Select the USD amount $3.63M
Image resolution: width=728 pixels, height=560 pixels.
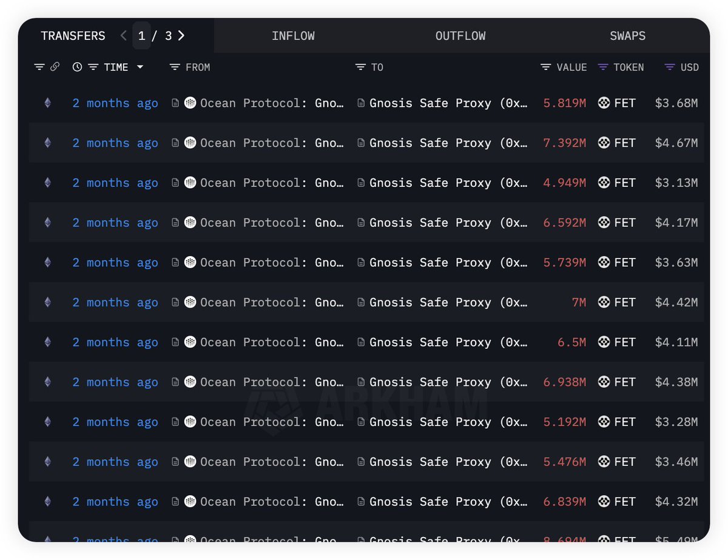tap(676, 263)
